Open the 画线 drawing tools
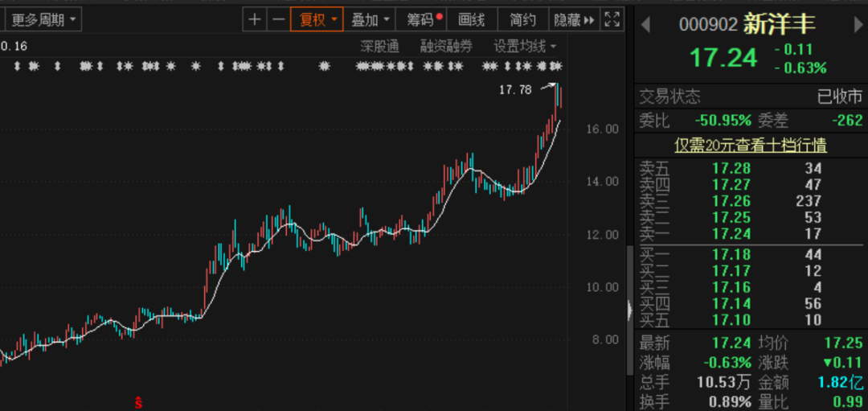Screen dimensions: 868x411 tap(472, 19)
